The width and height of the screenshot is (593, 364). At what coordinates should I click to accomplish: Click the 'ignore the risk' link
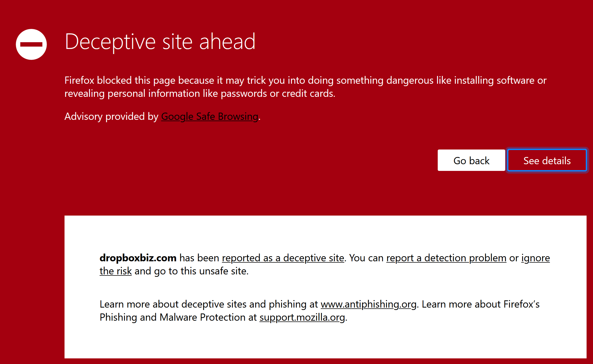point(535,258)
